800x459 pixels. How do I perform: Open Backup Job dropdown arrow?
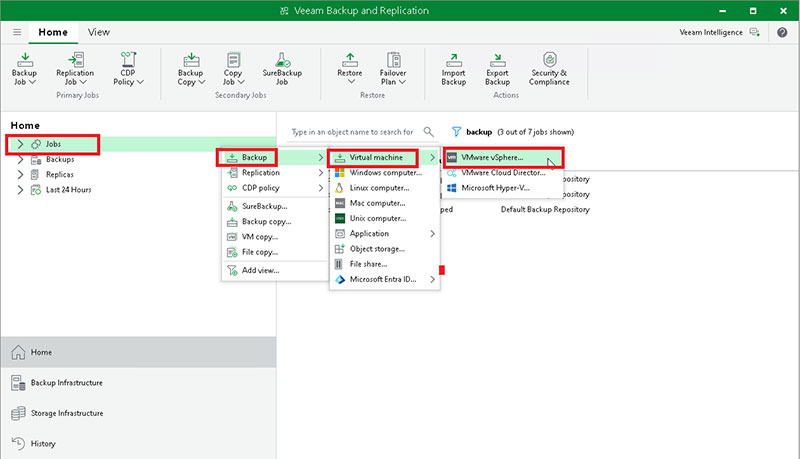point(32,82)
